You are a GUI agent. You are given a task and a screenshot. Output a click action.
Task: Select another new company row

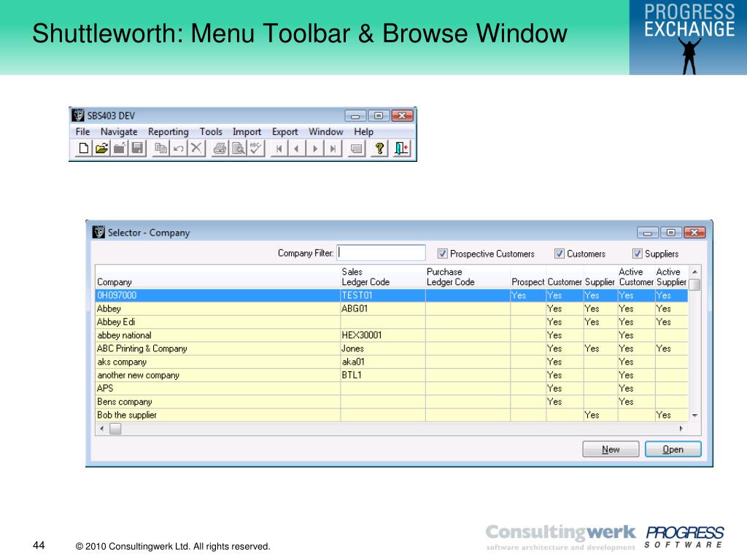point(392,376)
